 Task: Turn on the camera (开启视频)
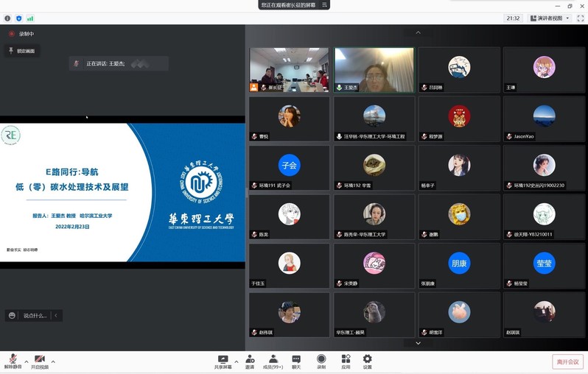tap(39, 361)
